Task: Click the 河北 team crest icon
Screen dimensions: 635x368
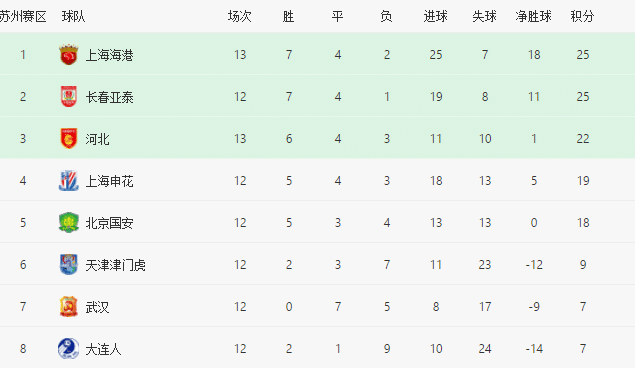Action: click(68, 139)
